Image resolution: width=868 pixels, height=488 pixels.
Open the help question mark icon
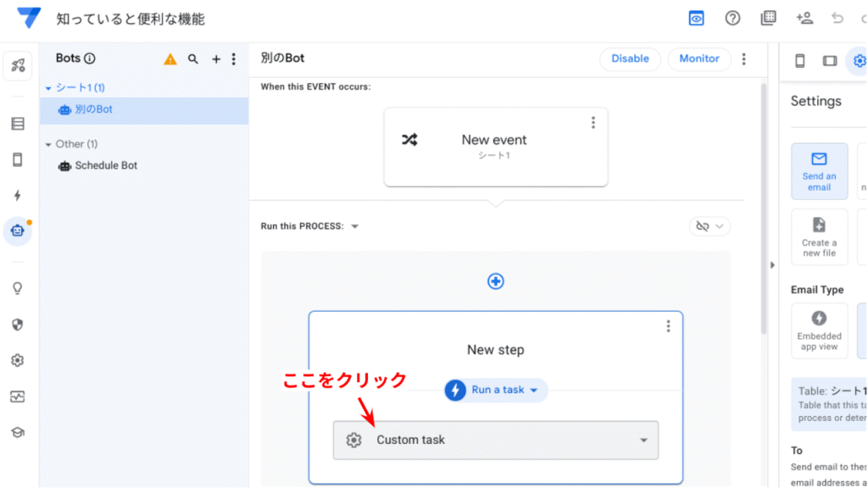pos(732,19)
